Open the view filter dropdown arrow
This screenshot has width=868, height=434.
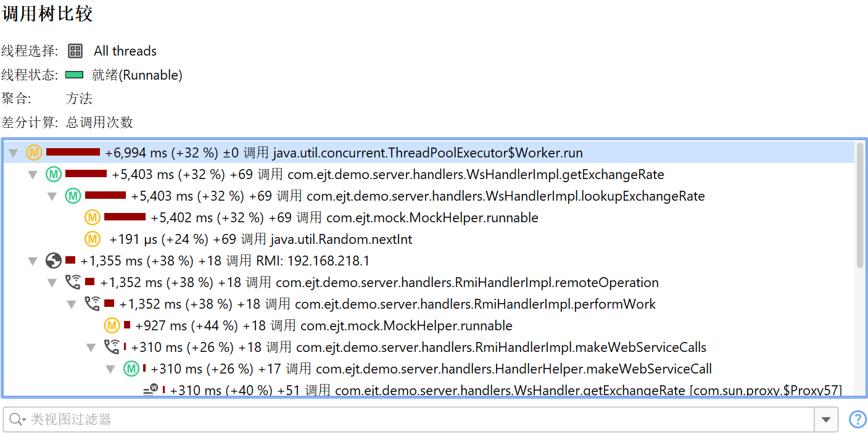tap(826, 420)
